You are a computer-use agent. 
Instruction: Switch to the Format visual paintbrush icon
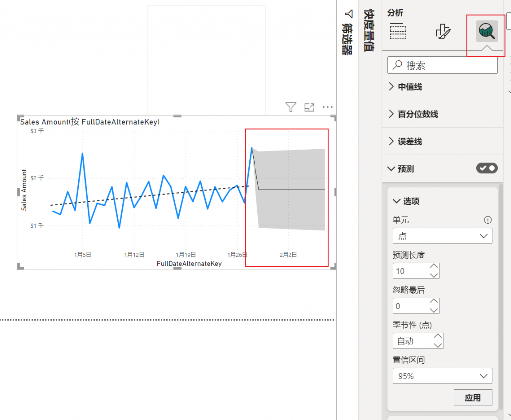pos(442,32)
